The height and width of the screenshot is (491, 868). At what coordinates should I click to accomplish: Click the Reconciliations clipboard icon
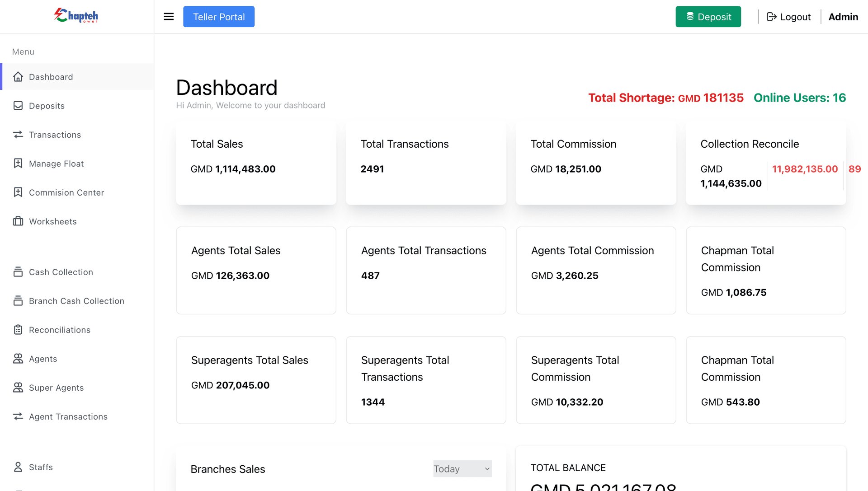click(x=18, y=330)
